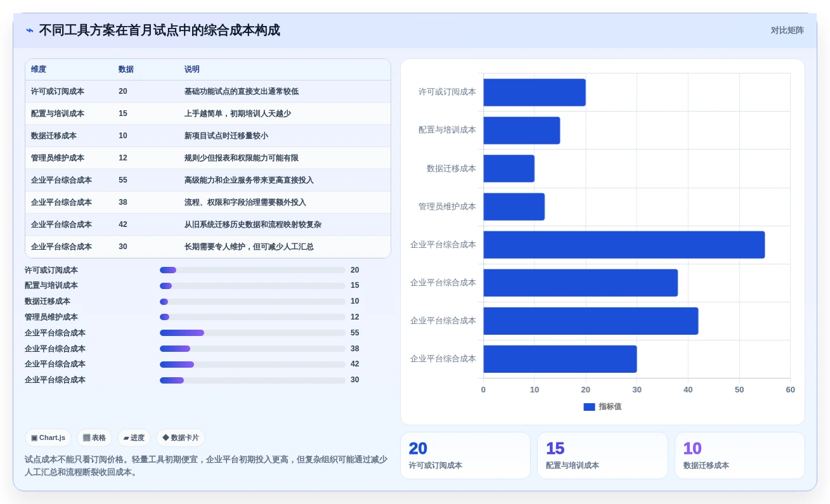The width and height of the screenshot is (830, 504).
Task: Click the progress bar with value 42
Action: pos(252,365)
